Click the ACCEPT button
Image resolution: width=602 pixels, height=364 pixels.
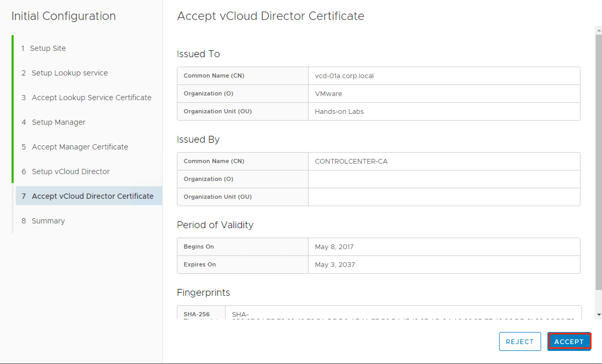569,341
